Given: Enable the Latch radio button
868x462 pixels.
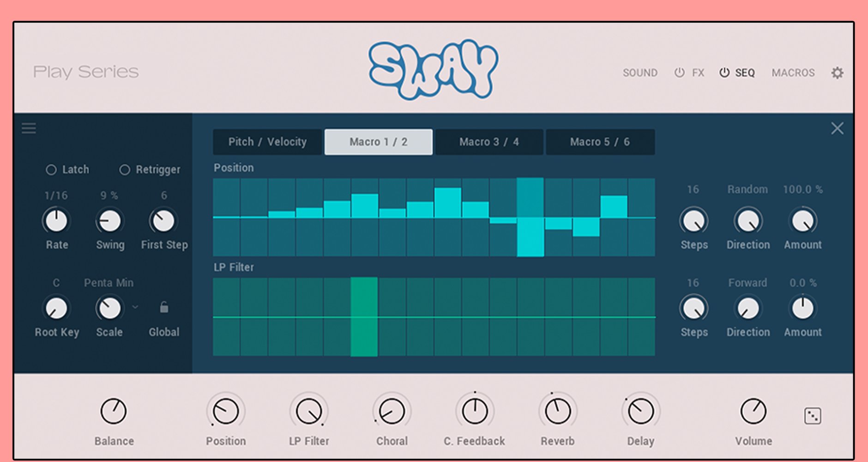Looking at the screenshot, I should (x=51, y=170).
